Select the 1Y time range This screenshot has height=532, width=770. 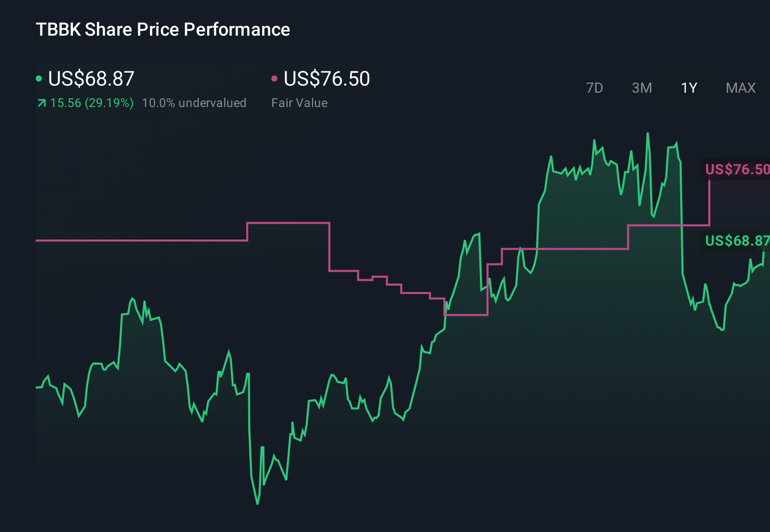click(x=688, y=88)
